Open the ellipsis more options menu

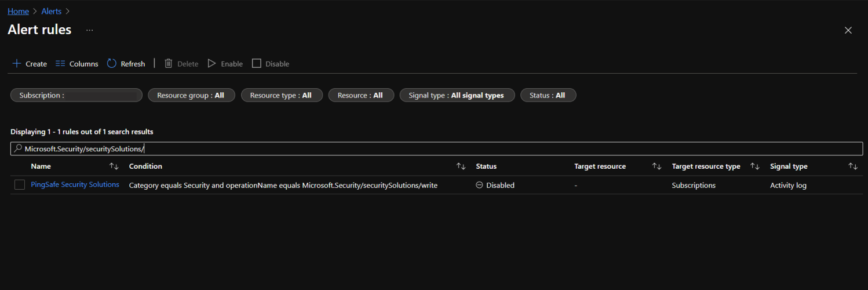pos(89,30)
